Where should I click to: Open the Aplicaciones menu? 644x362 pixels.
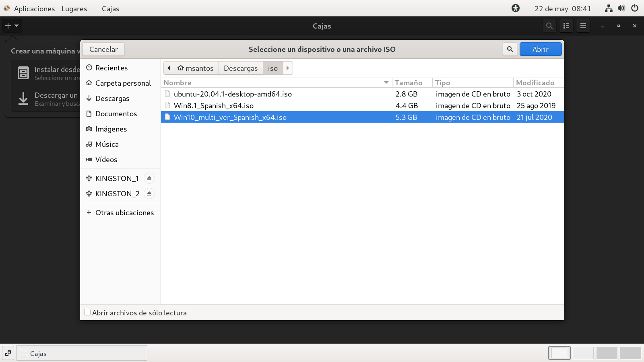34,8
